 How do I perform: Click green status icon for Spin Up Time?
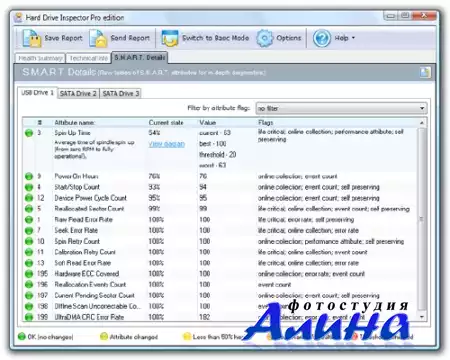coord(29,133)
